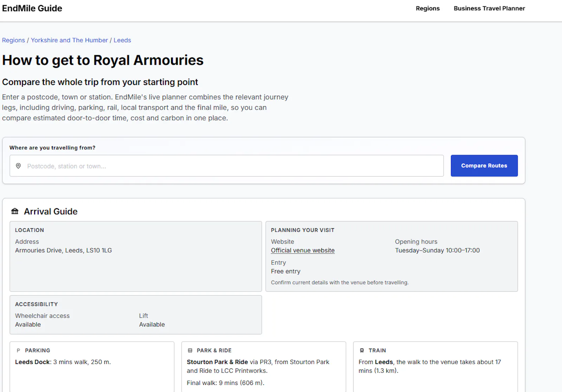Click the Compare Routes button

click(484, 165)
